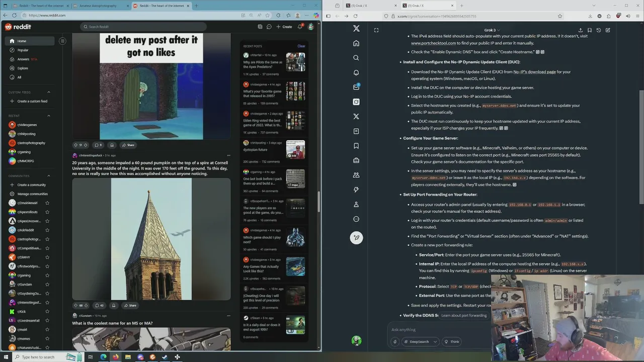Open Explore in Reddit sidebar
The height and width of the screenshot is (362, 644).
(x=31, y=68)
